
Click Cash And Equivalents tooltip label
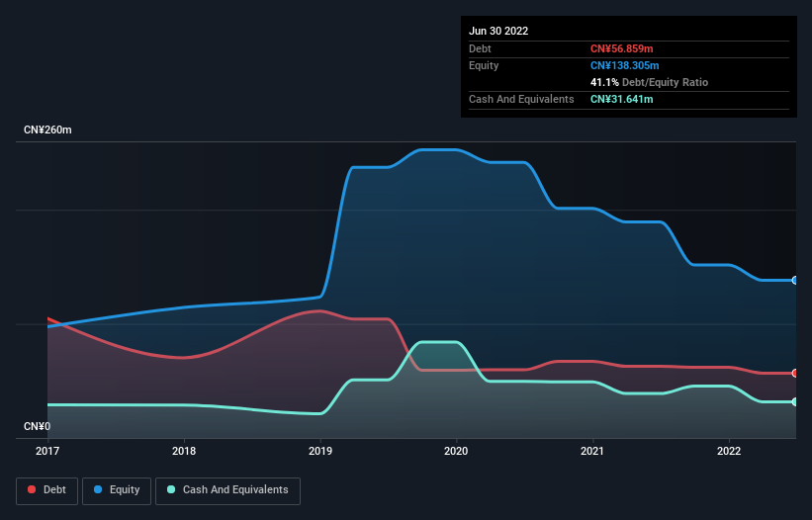(521, 99)
